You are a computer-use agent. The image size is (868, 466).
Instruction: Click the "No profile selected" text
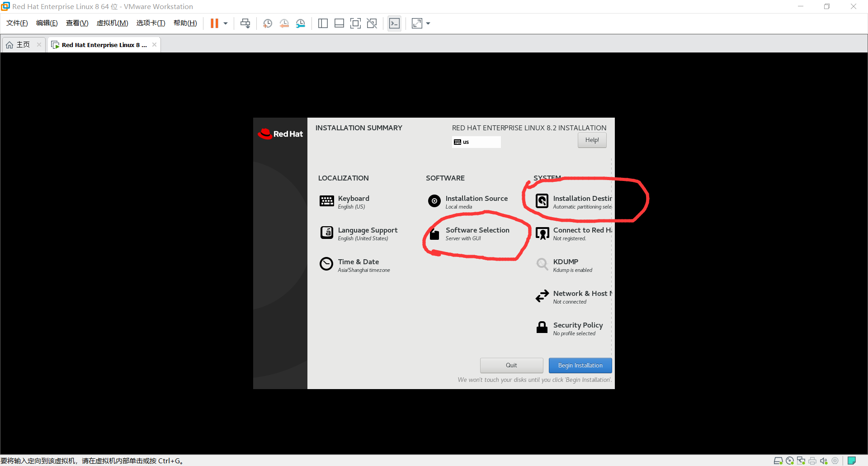pyautogui.click(x=574, y=333)
